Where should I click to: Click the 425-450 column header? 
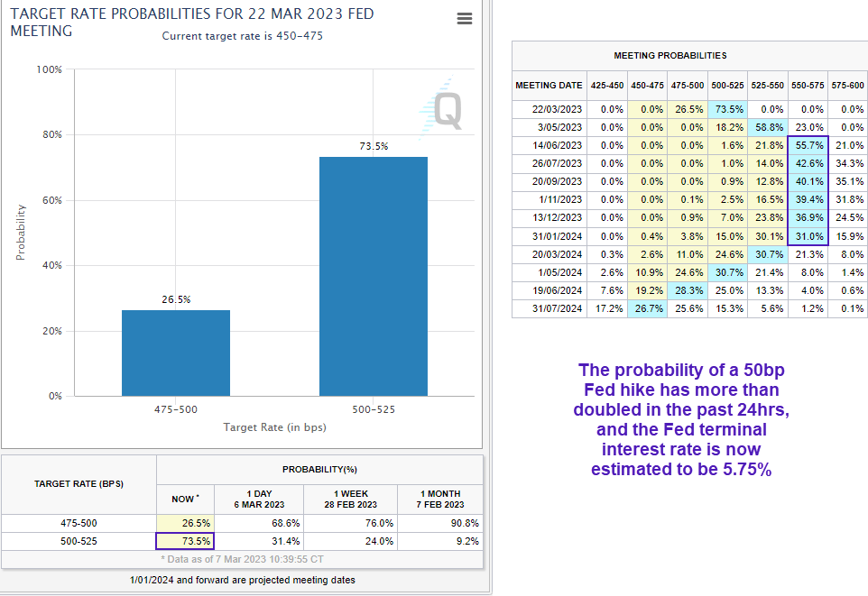pyautogui.click(x=607, y=86)
